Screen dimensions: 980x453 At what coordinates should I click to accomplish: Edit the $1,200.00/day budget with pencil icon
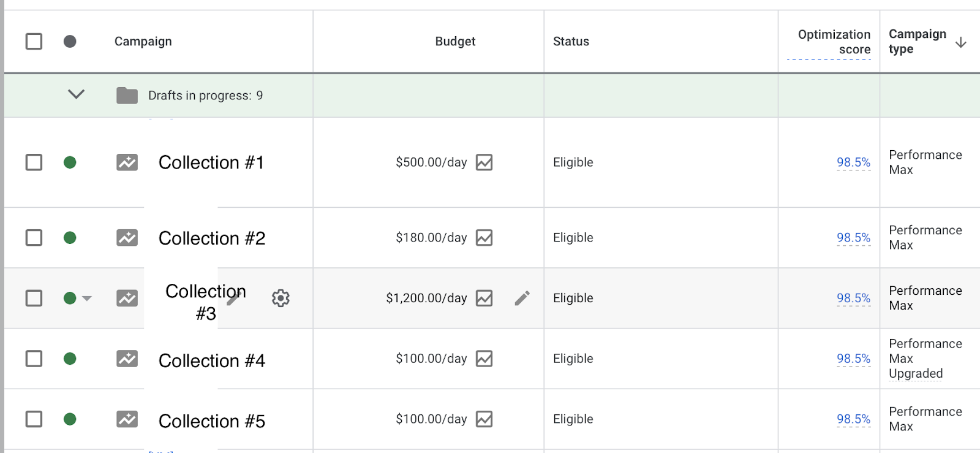click(522, 299)
